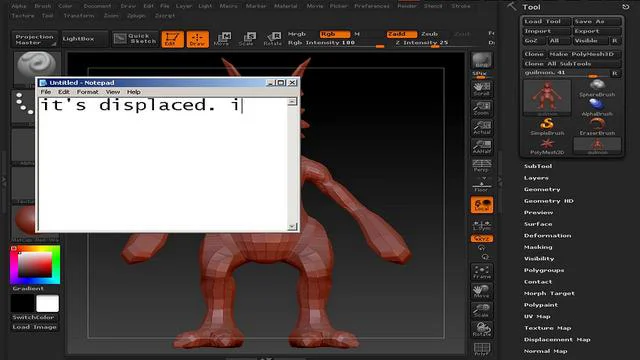Click the restore icon at Tool palette corner

pos(625,7)
